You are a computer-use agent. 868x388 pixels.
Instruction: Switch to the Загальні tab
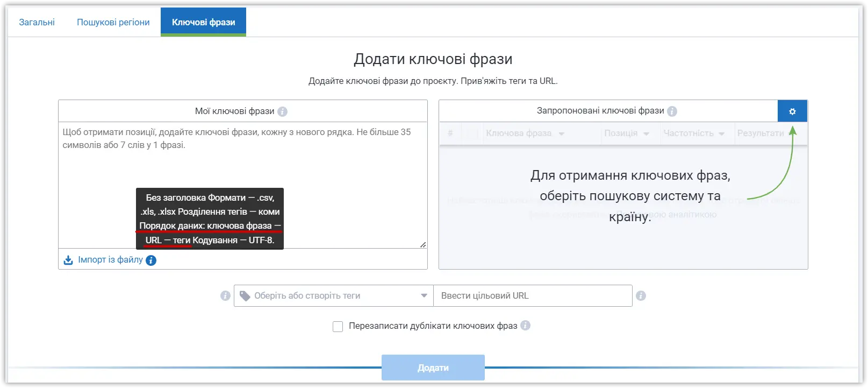click(37, 22)
